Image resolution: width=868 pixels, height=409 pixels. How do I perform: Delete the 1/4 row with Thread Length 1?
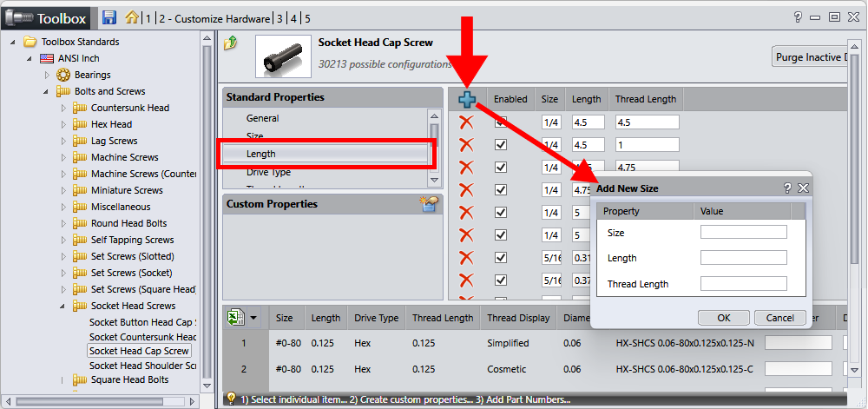pyautogui.click(x=467, y=144)
